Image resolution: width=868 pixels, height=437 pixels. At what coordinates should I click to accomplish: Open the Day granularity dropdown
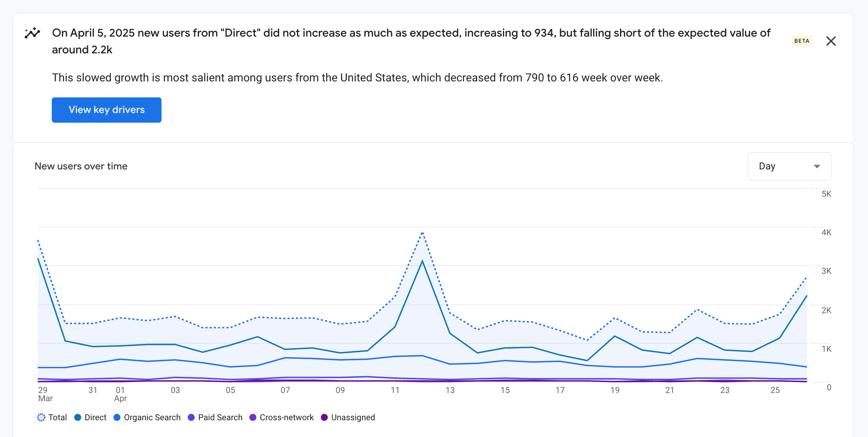[789, 166]
